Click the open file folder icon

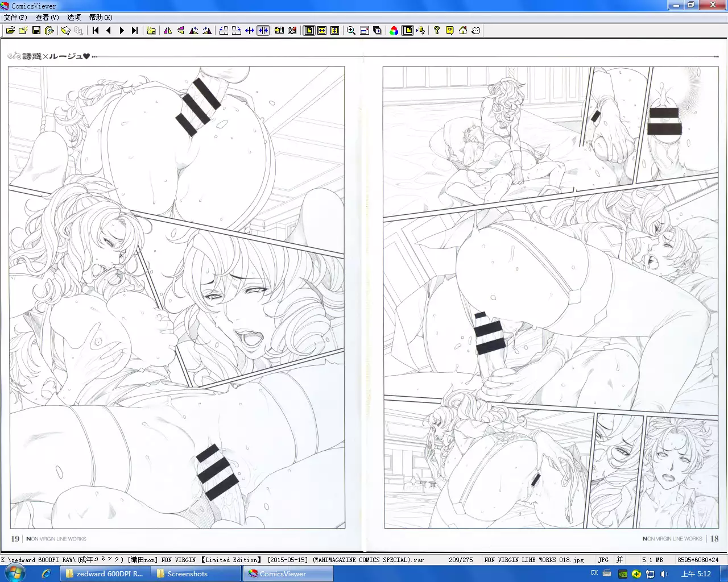pyautogui.click(x=10, y=31)
